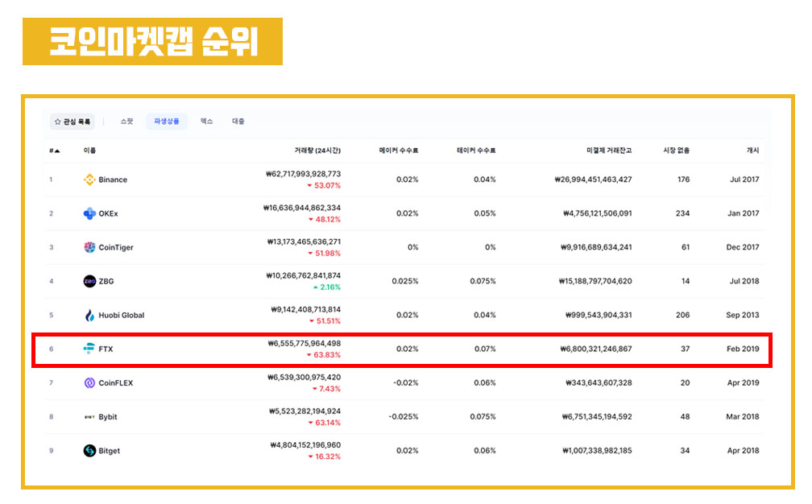Open the CoinTiger exchange link
The width and height of the screenshot is (812, 504).
coord(116,247)
